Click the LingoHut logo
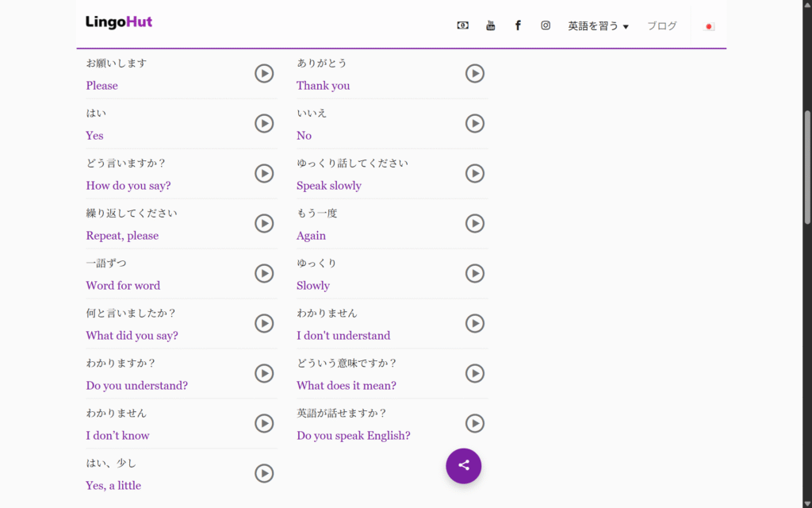The height and width of the screenshot is (508, 812). (119, 22)
